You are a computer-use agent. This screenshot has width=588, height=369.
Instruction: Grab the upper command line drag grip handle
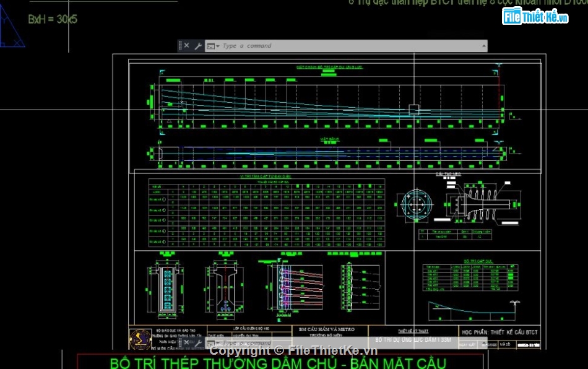coord(180,46)
